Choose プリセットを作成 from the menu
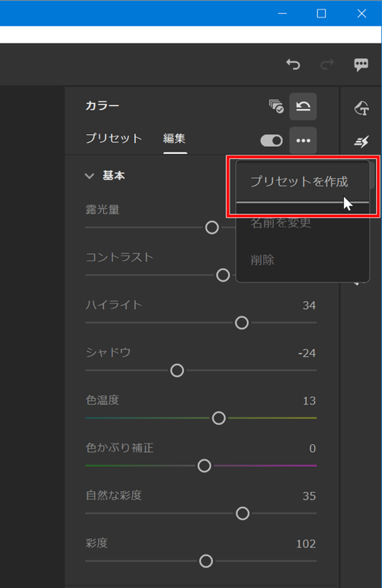The width and height of the screenshot is (382, 588). pyautogui.click(x=299, y=182)
